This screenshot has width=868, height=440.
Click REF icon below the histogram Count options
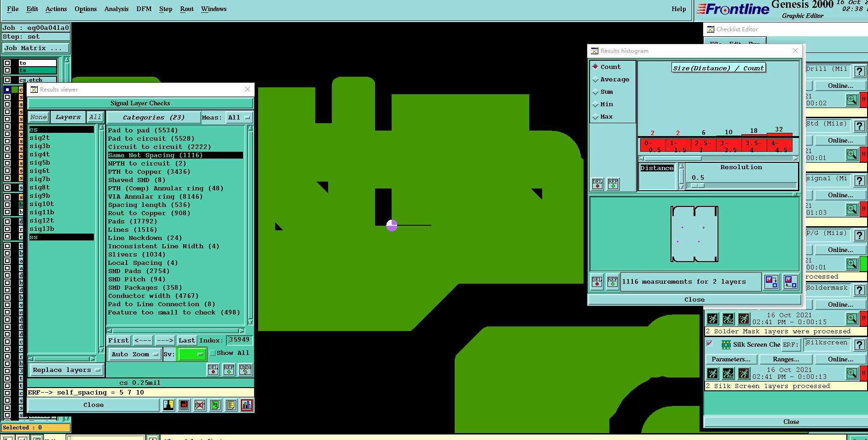pos(613,184)
